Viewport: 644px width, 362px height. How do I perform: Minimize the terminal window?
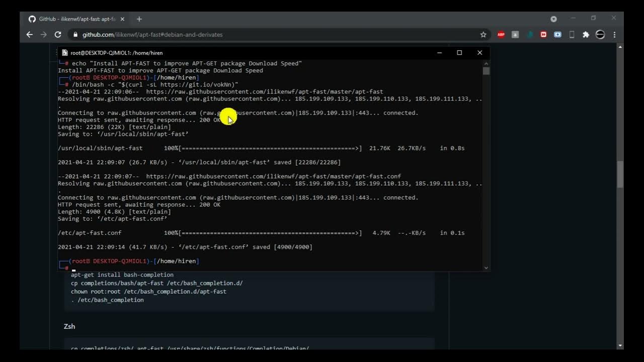click(x=439, y=53)
